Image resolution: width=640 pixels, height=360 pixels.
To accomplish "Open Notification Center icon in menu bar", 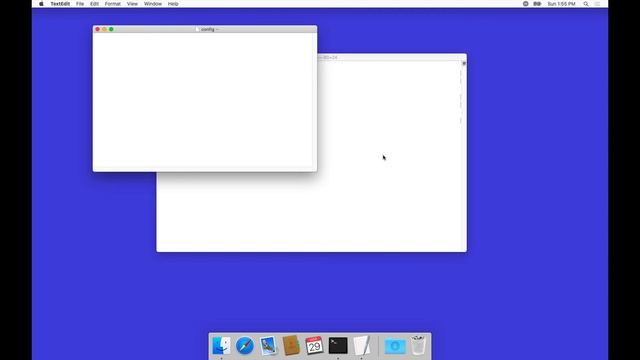I will click(597, 4).
